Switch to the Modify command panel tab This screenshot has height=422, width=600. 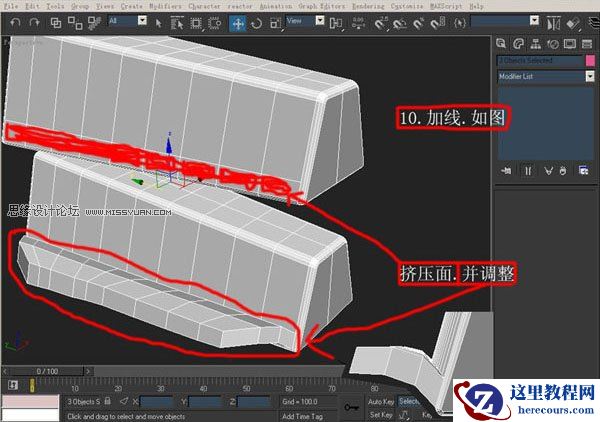tap(518, 44)
